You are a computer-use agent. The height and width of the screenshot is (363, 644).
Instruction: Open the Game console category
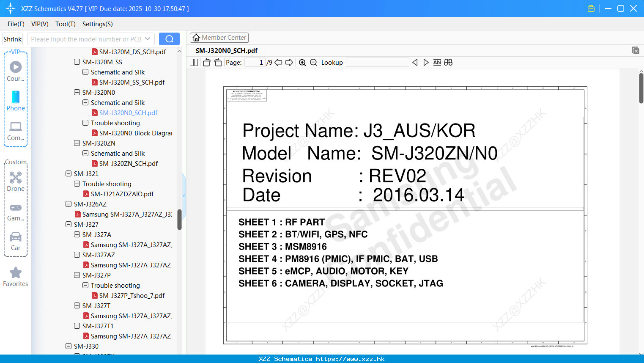pyautogui.click(x=16, y=212)
